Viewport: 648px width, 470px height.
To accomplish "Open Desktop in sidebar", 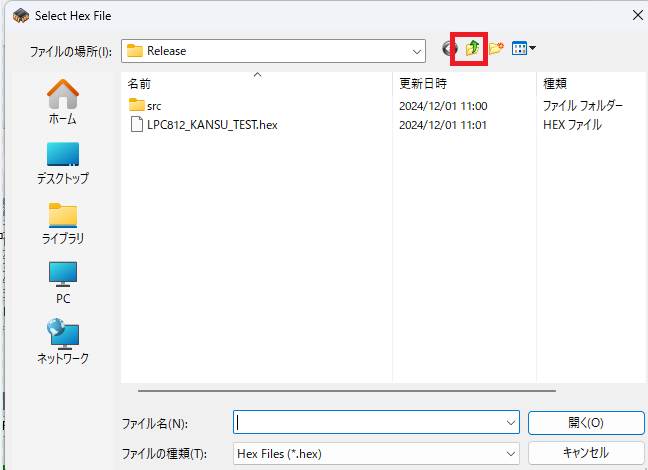I will 62,163.
